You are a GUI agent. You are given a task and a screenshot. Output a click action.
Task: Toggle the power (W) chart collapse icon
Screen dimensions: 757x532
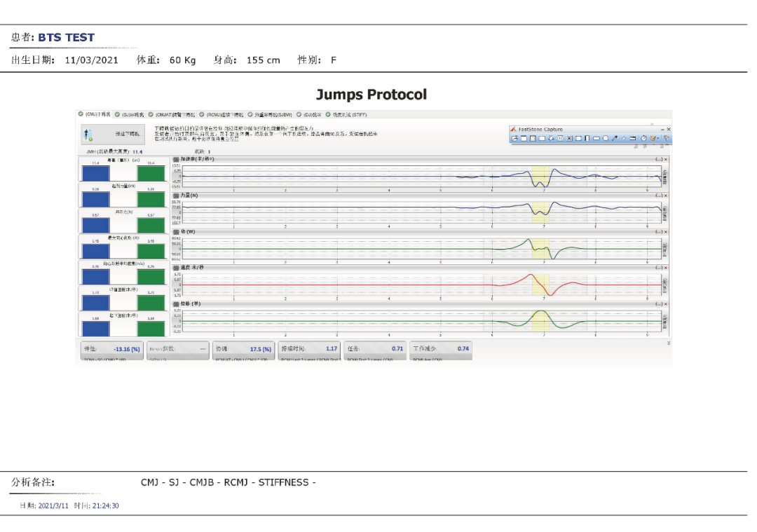pos(176,231)
